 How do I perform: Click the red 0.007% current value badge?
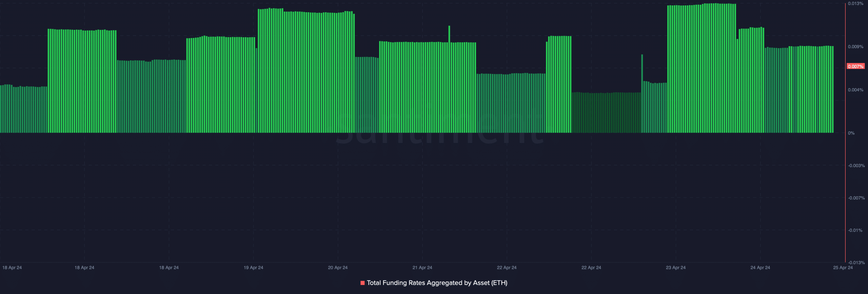855,66
